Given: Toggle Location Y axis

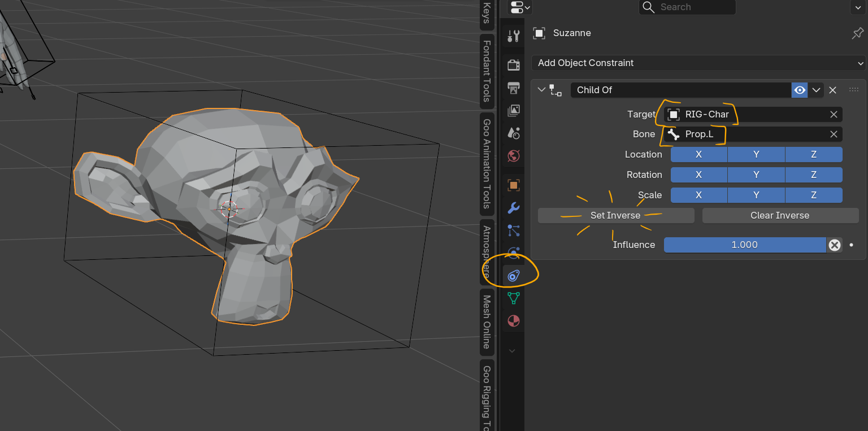Looking at the screenshot, I should (756, 155).
